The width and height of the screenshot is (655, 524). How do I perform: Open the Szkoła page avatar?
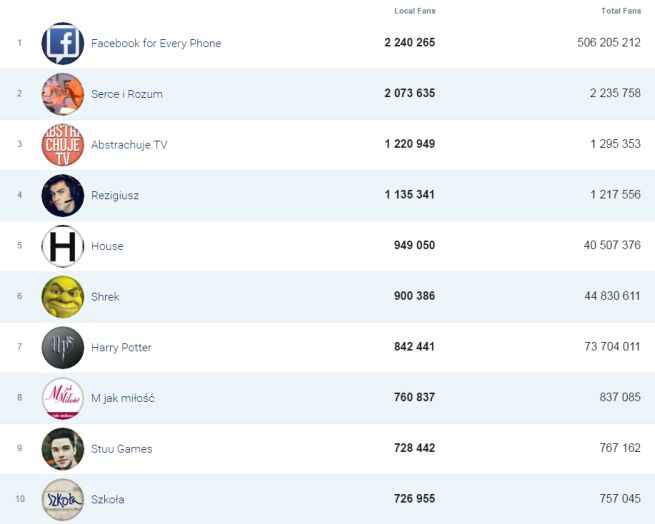coord(63,500)
